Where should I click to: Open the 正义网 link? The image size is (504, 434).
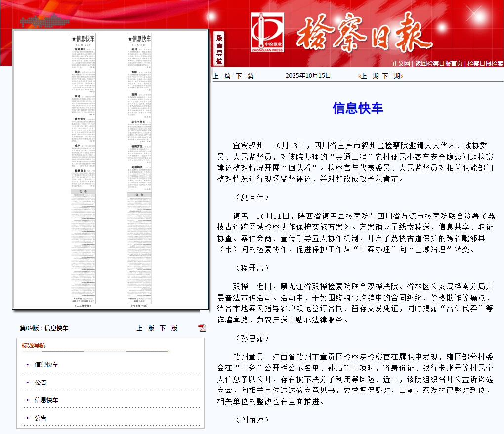coord(401,63)
